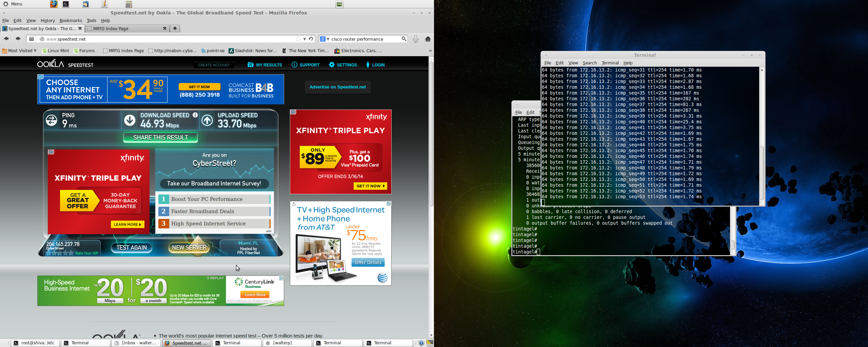Open the terminal launcher in top panel

[x=66, y=4]
